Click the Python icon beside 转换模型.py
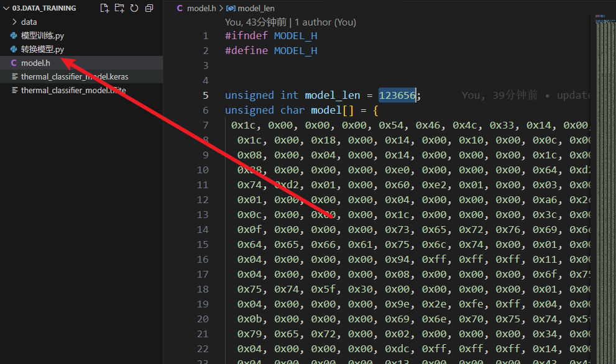616x364 pixels. click(14, 49)
